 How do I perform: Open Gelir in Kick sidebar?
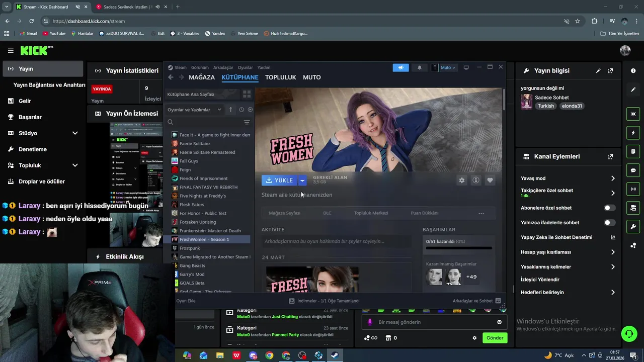click(42, 101)
